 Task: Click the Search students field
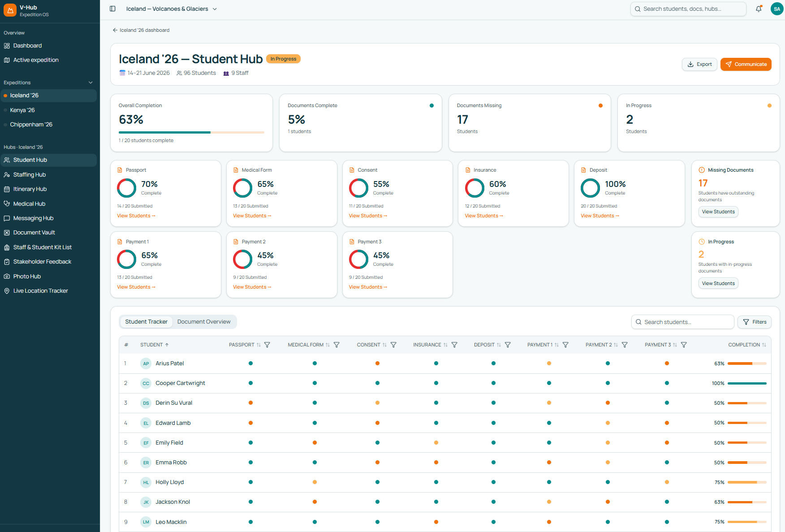[683, 322]
